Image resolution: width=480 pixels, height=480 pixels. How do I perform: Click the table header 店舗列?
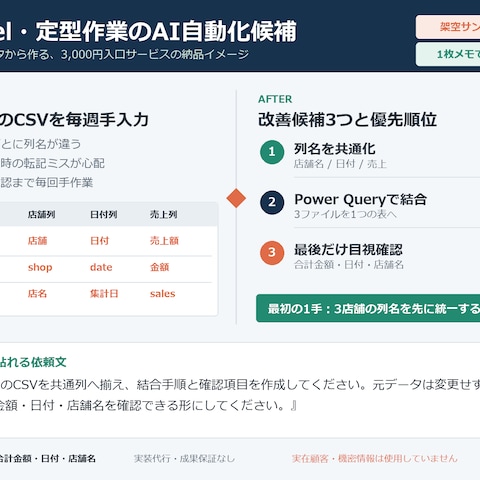coord(41,214)
